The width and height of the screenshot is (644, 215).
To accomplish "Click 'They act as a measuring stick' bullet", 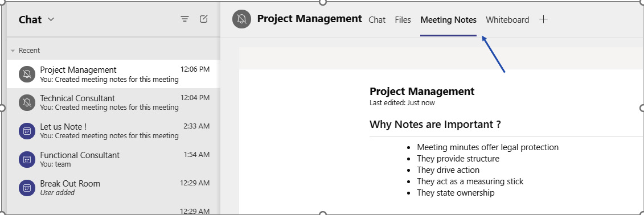I will pos(470,181).
